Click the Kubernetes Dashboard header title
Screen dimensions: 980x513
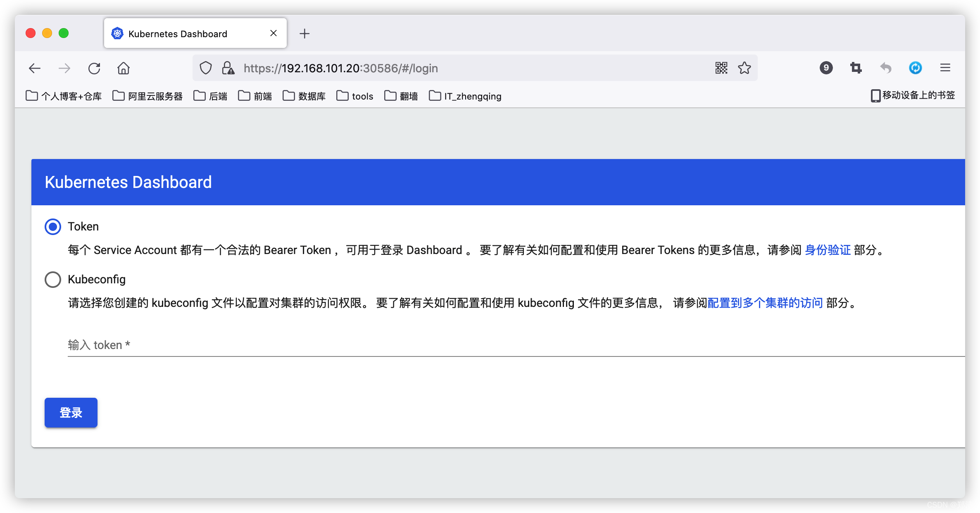coord(128,182)
